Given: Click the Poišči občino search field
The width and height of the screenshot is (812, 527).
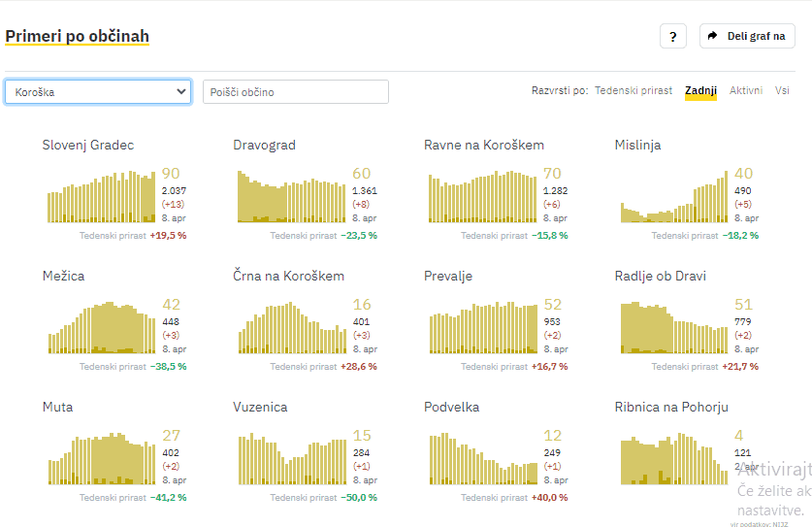Looking at the screenshot, I should (295, 91).
